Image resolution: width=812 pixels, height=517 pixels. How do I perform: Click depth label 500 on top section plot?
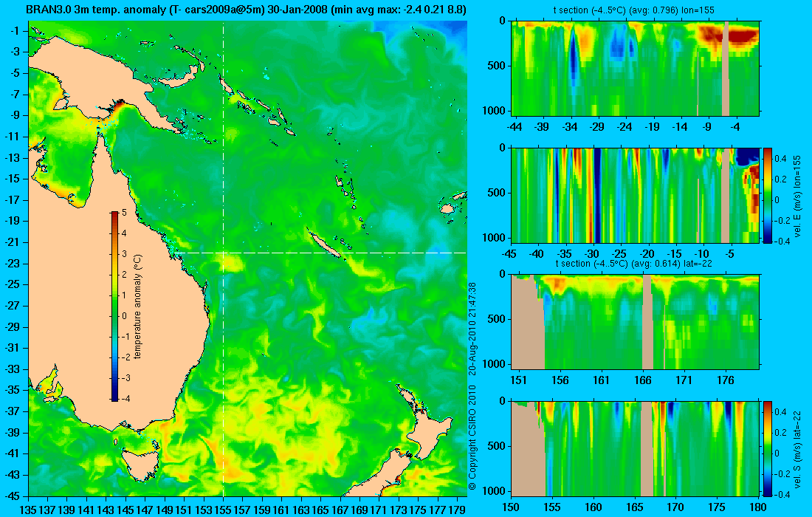(x=498, y=66)
